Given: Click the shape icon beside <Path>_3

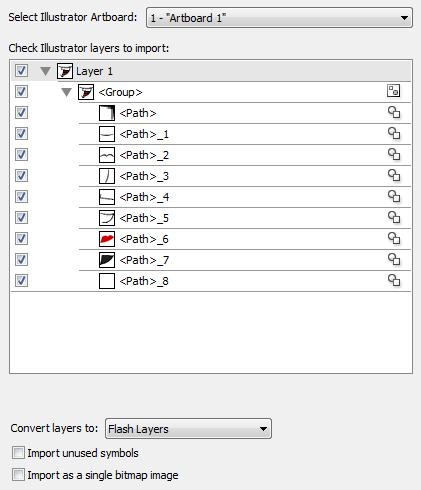Looking at the screenshot, I should pos(394,175).
